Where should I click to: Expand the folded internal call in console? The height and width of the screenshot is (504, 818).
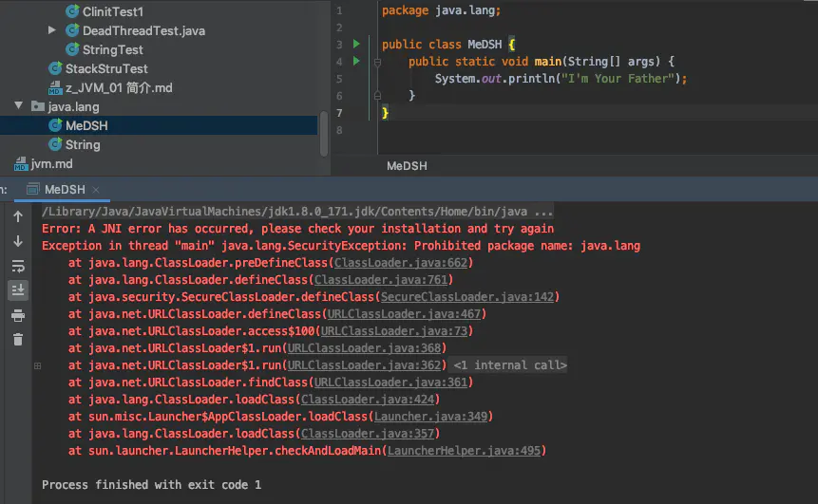[x=38, y=365]
